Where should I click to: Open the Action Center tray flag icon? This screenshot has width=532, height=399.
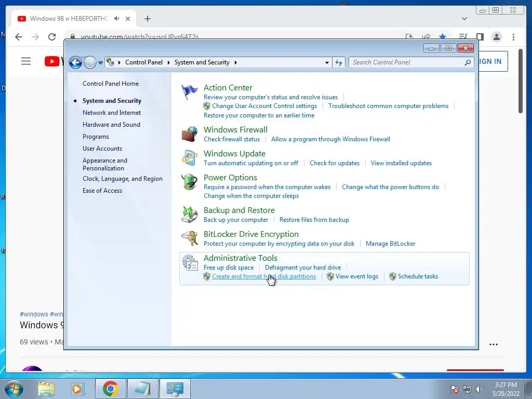click(x=455, y=389)
